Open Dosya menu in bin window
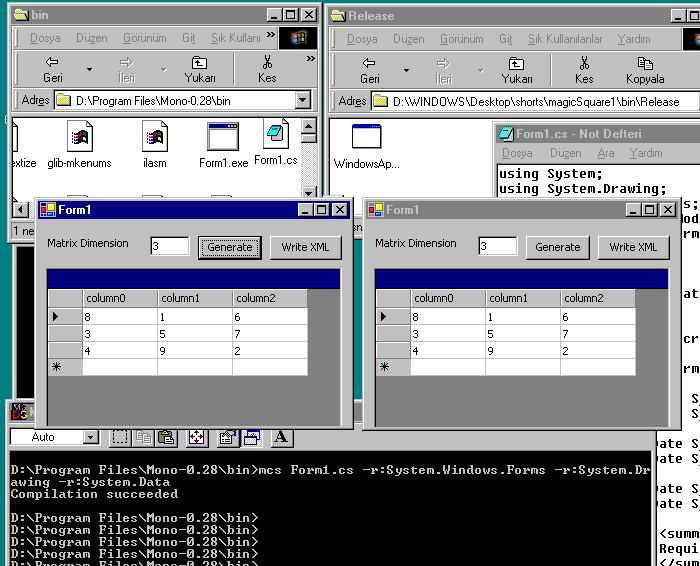Screen dimensions: 700x566 click(x=45, y=38)
